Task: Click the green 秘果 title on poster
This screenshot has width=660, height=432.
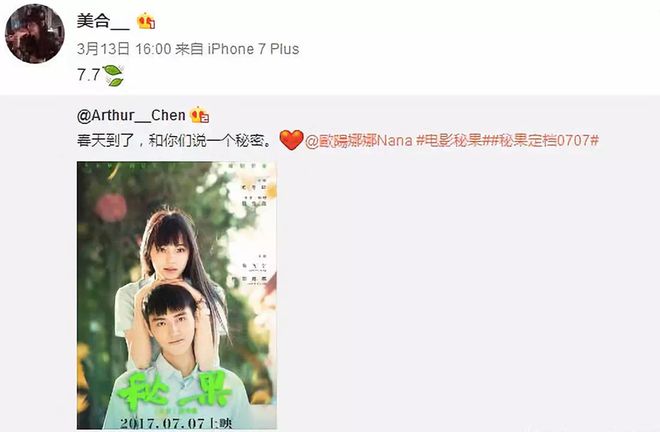Action: pyautogui.click(x=175, y=389)
